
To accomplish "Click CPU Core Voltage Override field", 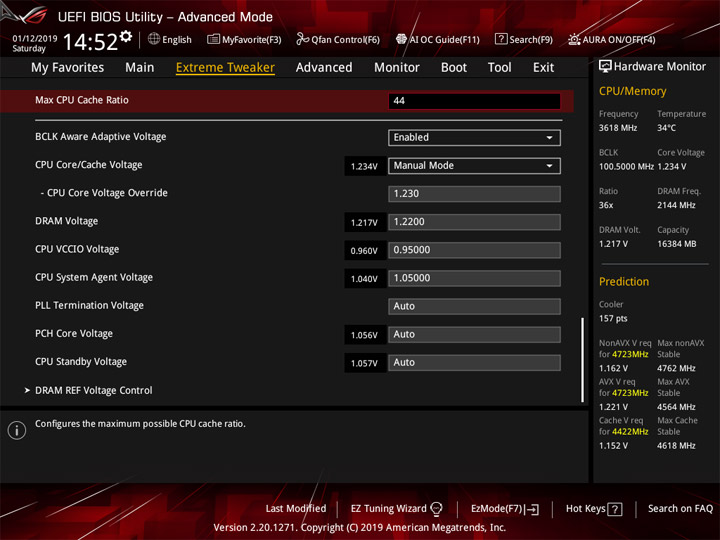I will 474,194.
